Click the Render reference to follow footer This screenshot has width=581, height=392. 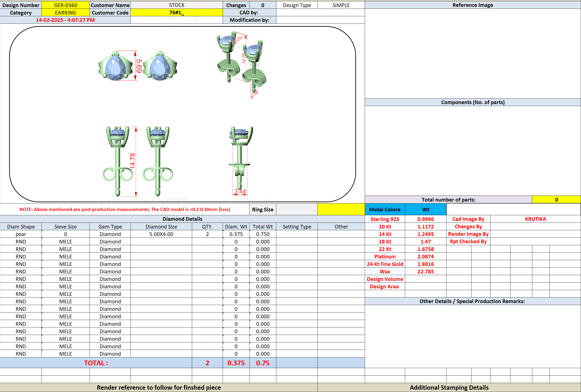[x=159, y=388]
